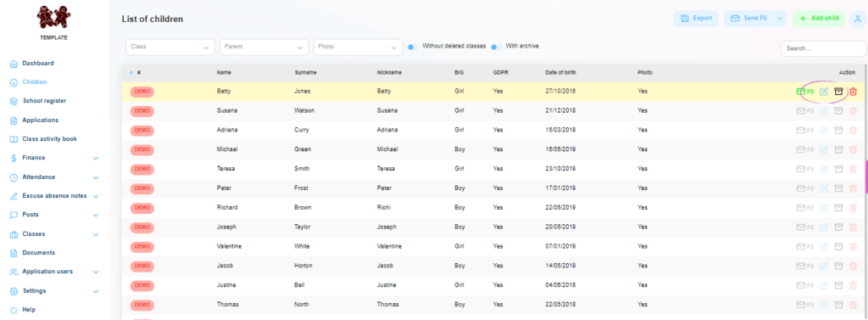
Task: Edit Richard Brown's record
Action: point(824,208)
